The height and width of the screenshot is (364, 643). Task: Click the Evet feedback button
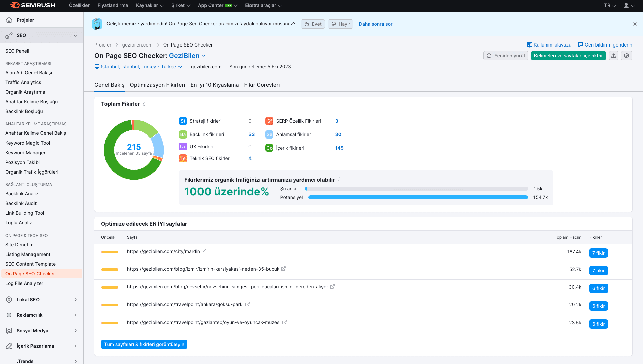(313, 24)
